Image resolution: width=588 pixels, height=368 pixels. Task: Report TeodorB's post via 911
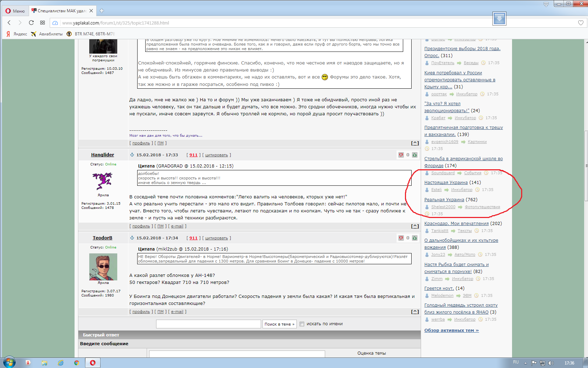click(194, 238)
